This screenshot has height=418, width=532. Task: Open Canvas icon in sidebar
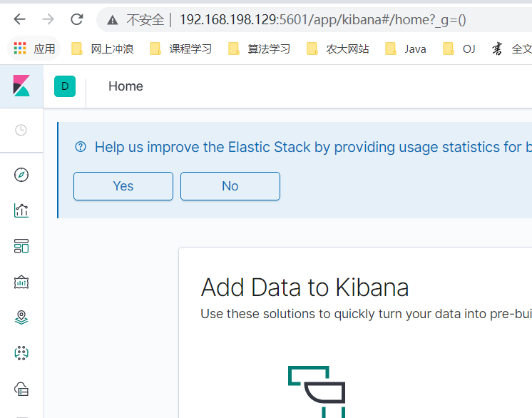pyautogui.click(x=21, y=282)
